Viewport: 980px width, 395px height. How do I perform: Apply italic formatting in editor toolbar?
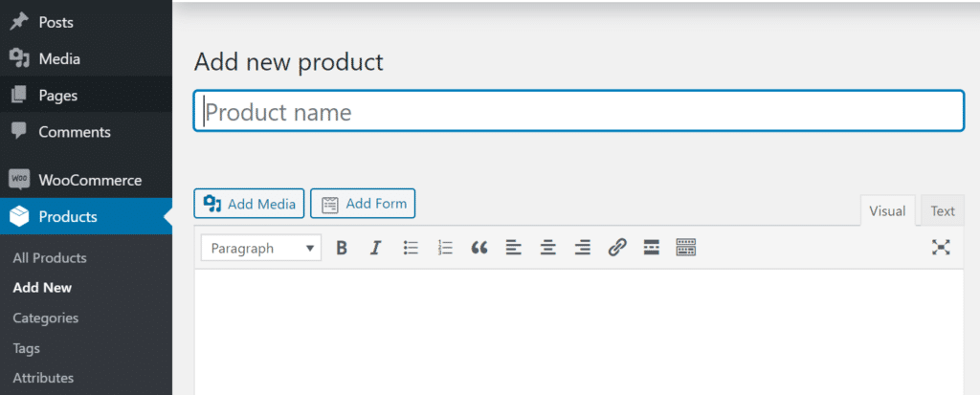pyautogui.click(x=375, y=248)
